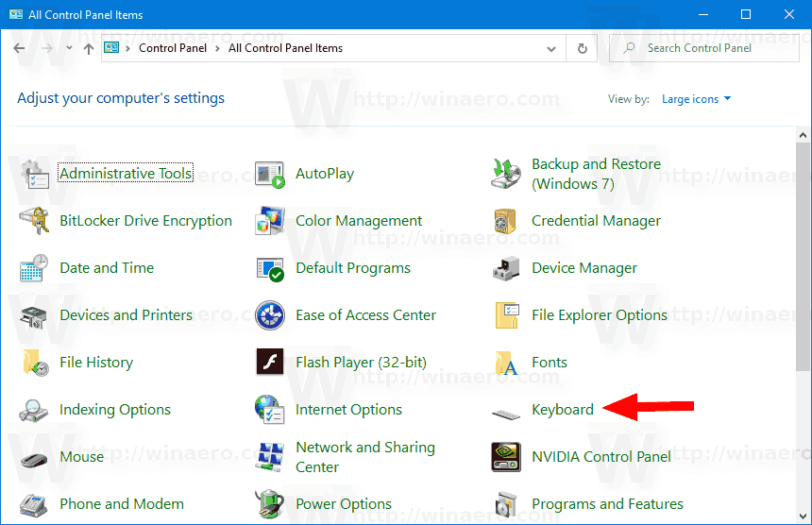The image size is (812, 525).
Task: Expand chevron after Control Panel breadcrumb
Action: pos(217,49)
